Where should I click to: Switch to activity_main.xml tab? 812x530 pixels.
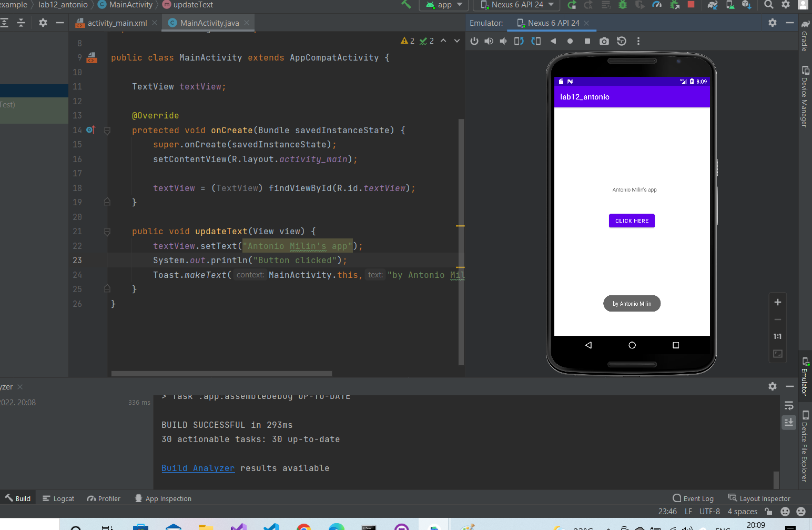[117, 23]
